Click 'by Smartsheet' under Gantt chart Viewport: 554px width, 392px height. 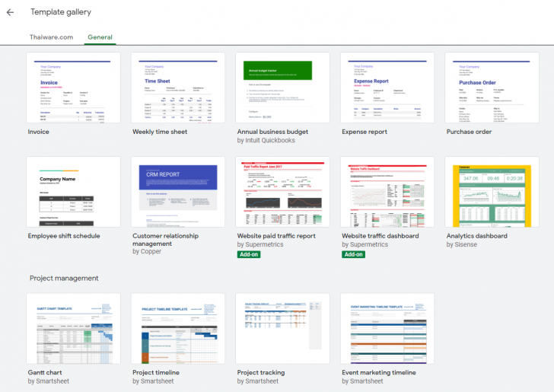[49, 381]
